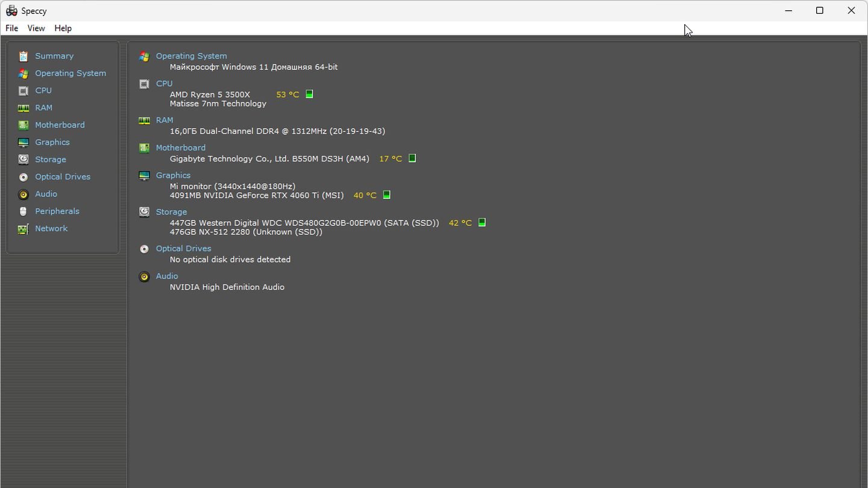Click the Optical Drives icon in summary pane

tap(144, 249)
